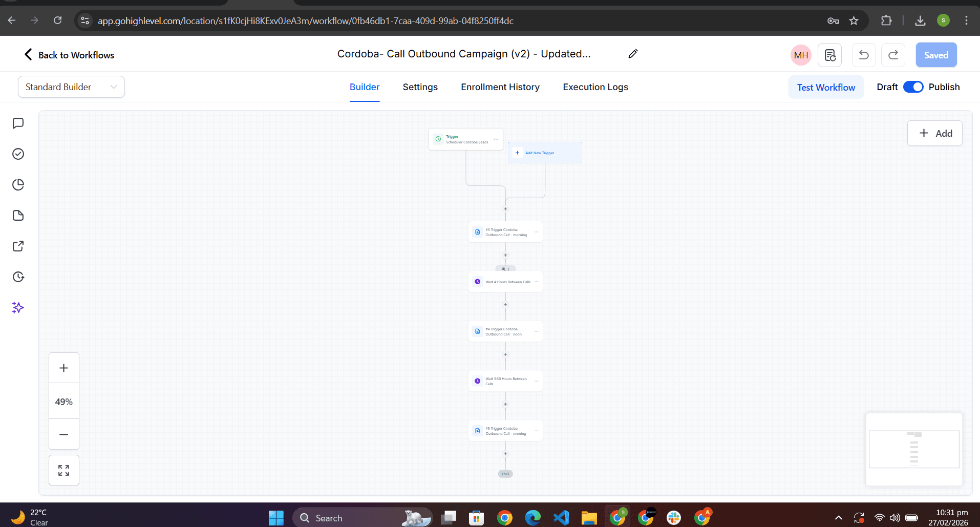Switch to the Settings tab
980x527 pixels.
click(420, 87)
